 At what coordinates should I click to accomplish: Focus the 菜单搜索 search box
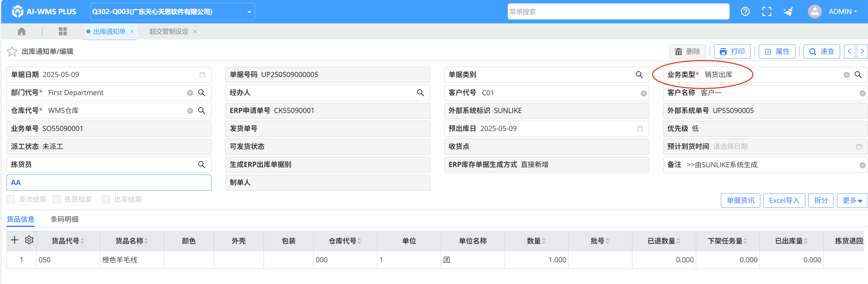(x=618, y=11)
